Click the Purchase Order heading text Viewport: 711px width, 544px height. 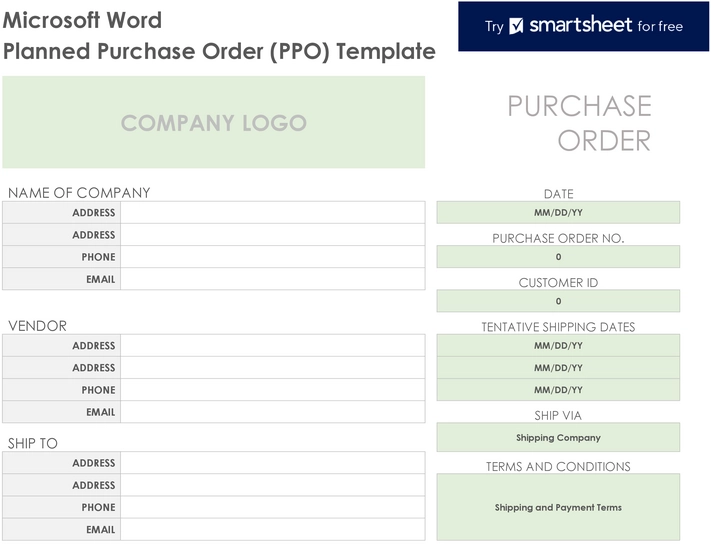point(579,123)
